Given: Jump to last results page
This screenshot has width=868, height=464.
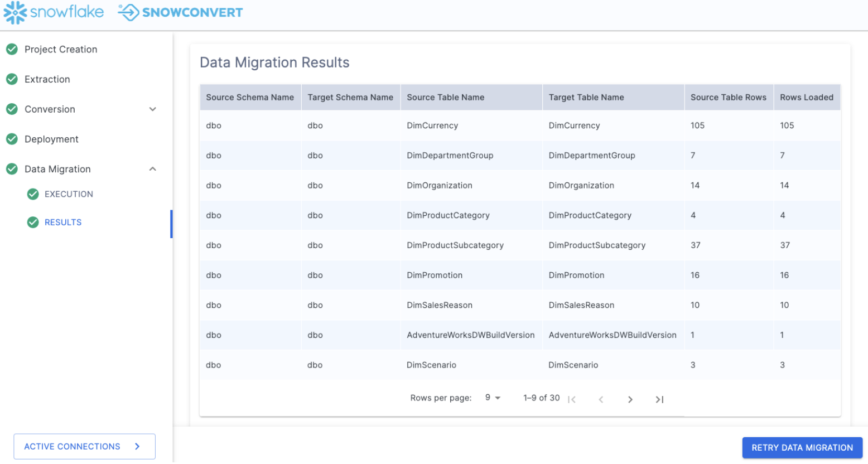Looking at the screenshot, I should (x=659, y=399).
